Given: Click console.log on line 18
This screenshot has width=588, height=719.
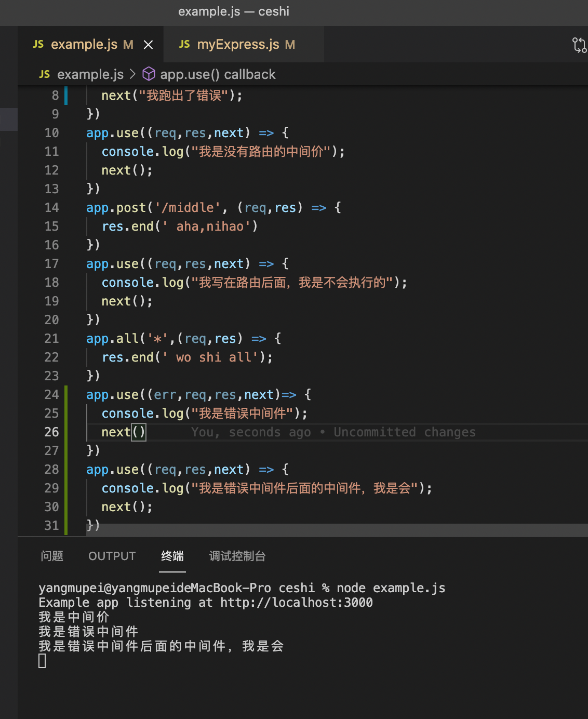Looking at the screenshot, I should pyautogui.click(x=143, y=283).
